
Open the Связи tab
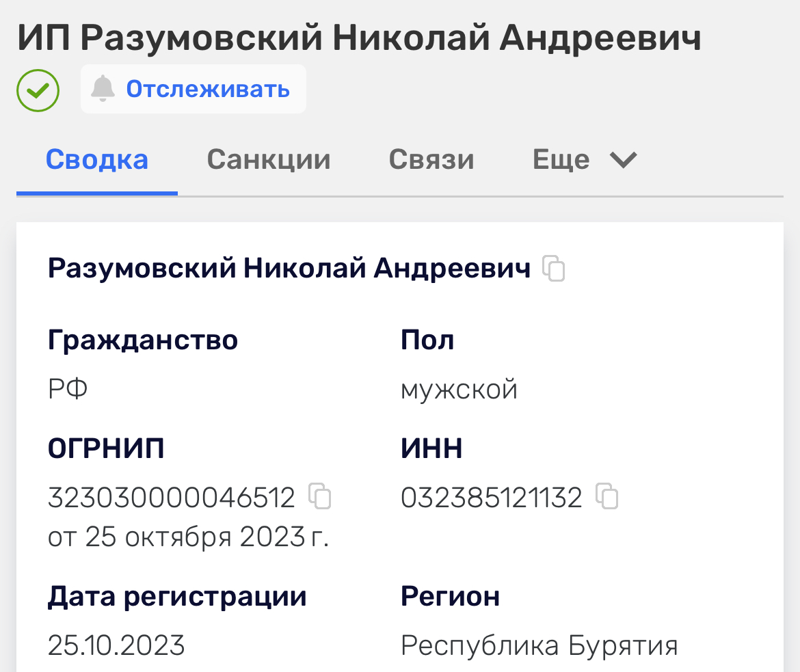[x=431, y=159]
